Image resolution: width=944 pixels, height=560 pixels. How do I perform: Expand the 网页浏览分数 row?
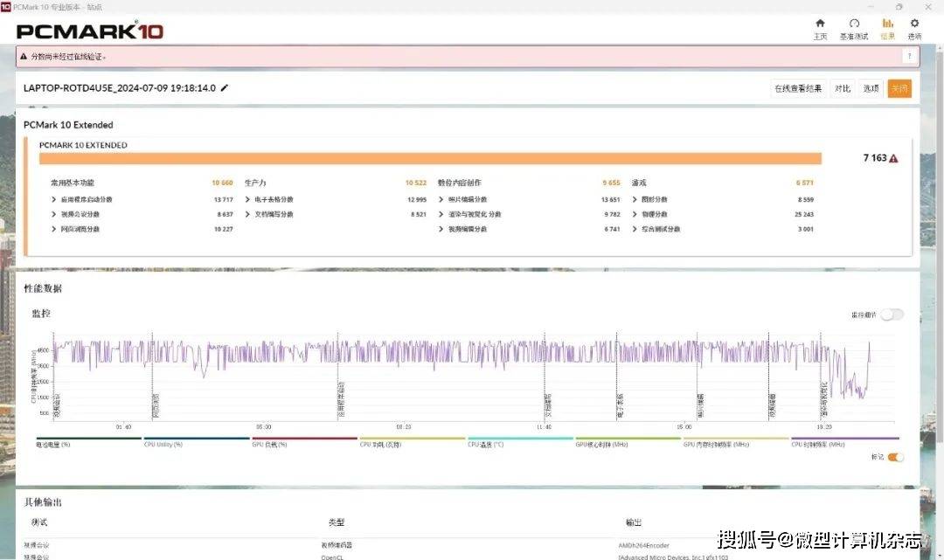click(53, 229)
